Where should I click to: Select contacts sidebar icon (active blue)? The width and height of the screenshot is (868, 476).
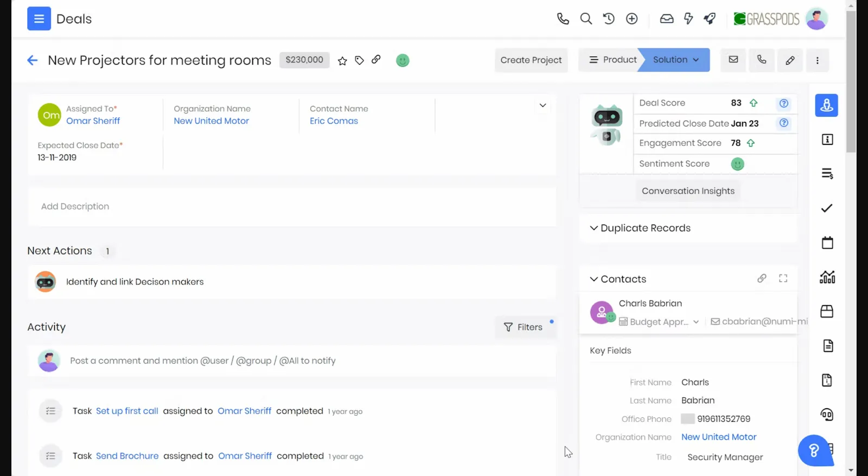827,105
